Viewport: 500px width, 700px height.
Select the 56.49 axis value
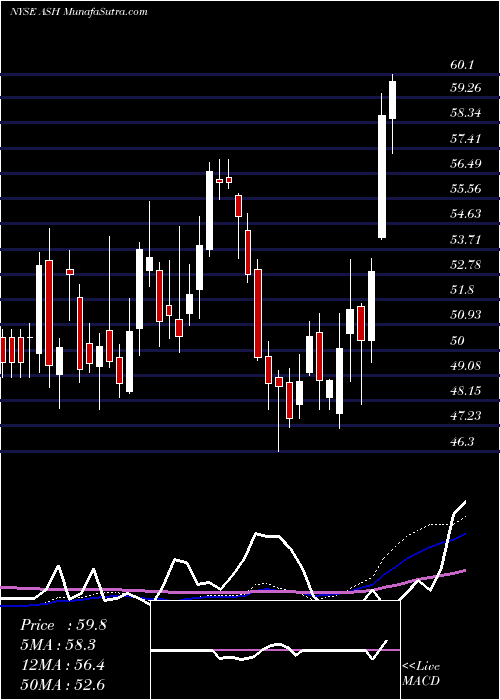466,164
